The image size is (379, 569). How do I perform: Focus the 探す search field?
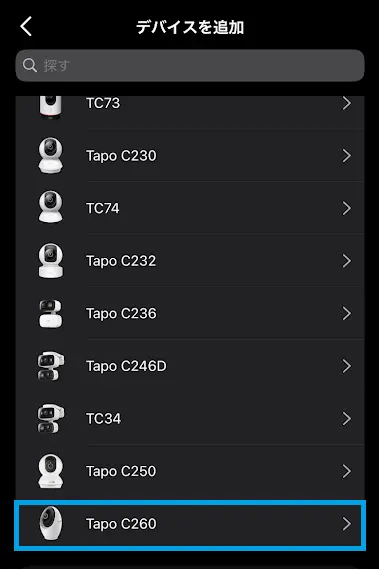(190, 66)
